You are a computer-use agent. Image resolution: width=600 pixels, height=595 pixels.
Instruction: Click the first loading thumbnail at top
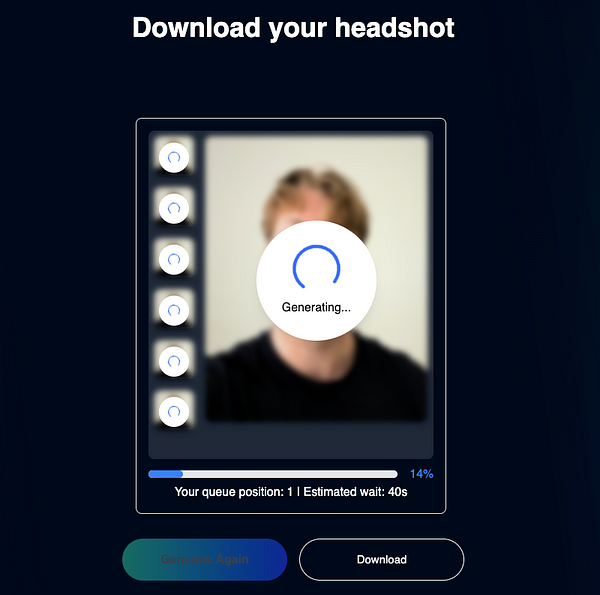click(x=174, y=157)
